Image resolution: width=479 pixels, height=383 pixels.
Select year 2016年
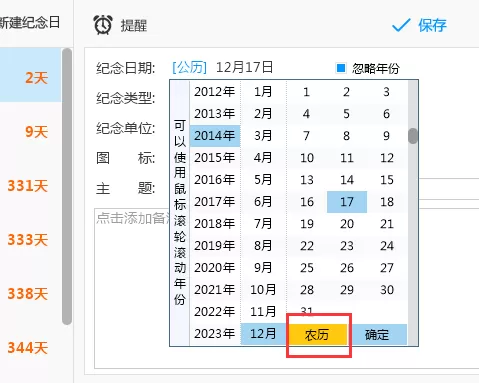click(215, 180)
